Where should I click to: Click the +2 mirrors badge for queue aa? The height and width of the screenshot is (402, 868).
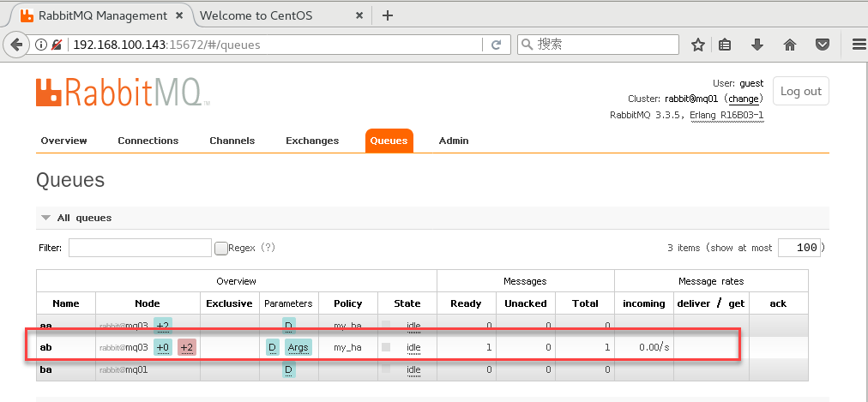click(163, 326)
